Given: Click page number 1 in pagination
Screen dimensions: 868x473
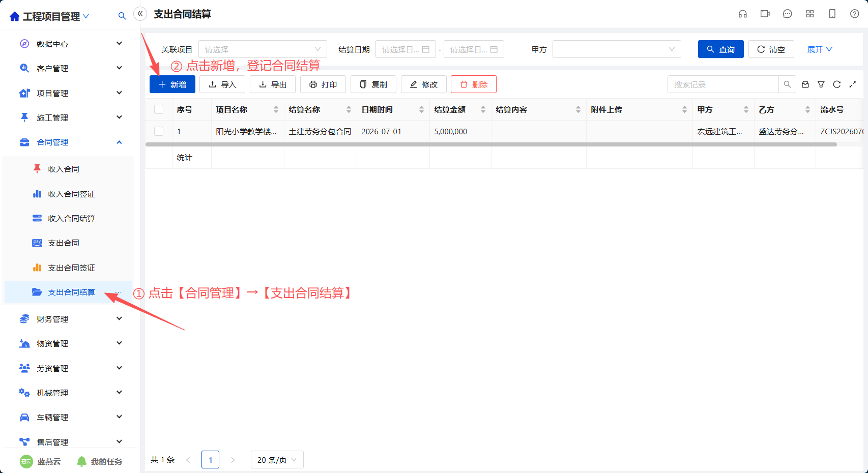Looking at the screenshot, I should click(x=210, y=460).
